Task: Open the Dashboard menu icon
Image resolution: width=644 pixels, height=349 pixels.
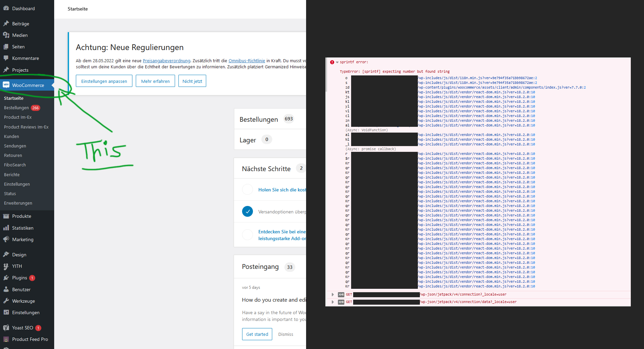Action: [x=6, y=8]
